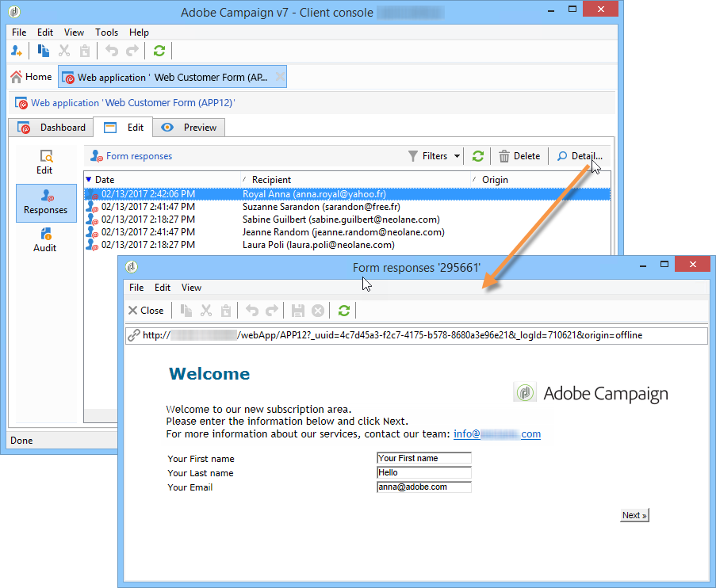The height and width of the screenshot is (588, 716).
Task: Click Copy icon in Form responses toolbar
Action: pos(186,311)
